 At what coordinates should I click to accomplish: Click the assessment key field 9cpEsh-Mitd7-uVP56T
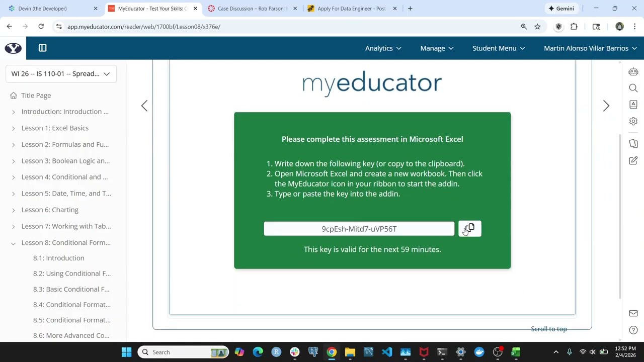pos(359,229)
